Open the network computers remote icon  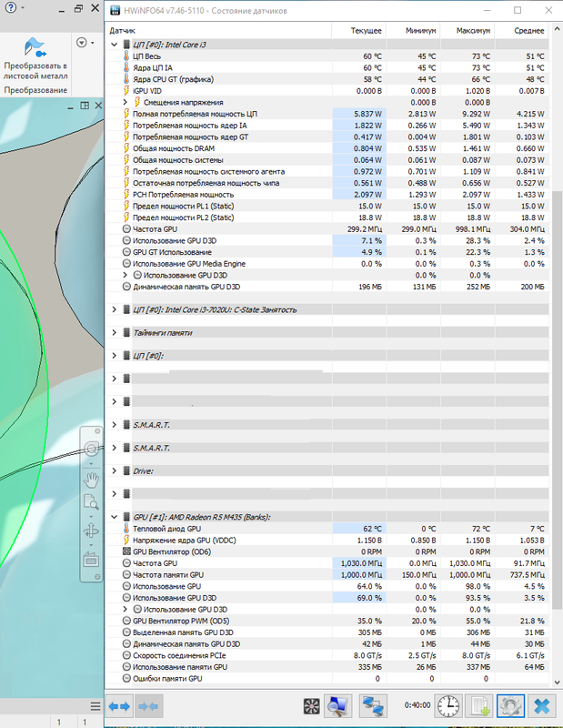(x=373, y=706)
